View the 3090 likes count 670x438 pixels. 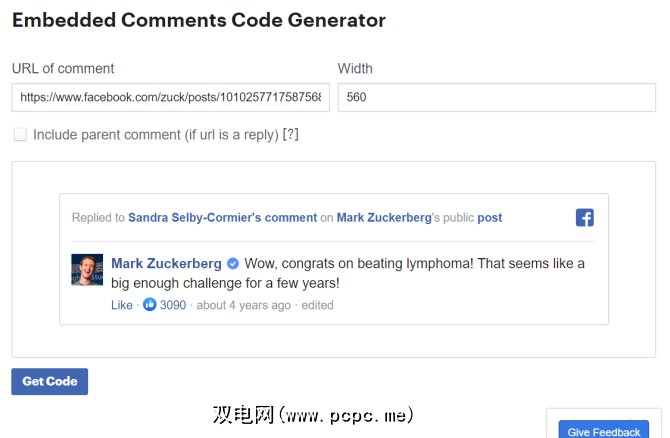(173, 305)
